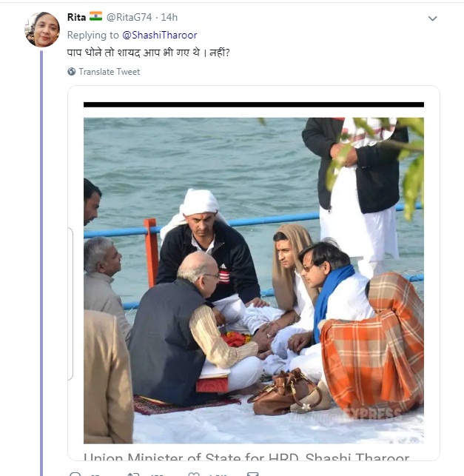Open Rita's profile picture avatar

[42, 30]
